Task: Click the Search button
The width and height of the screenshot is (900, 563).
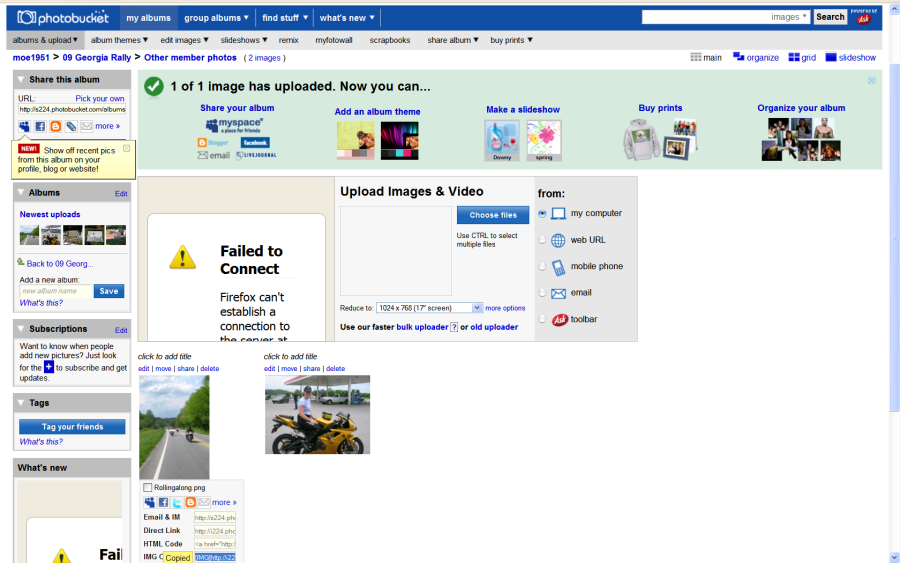Action: pos(830,17)
